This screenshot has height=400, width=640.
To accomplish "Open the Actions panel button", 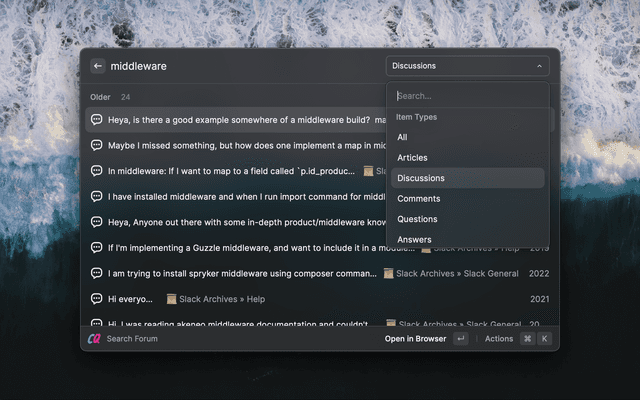I will [498, 339].
